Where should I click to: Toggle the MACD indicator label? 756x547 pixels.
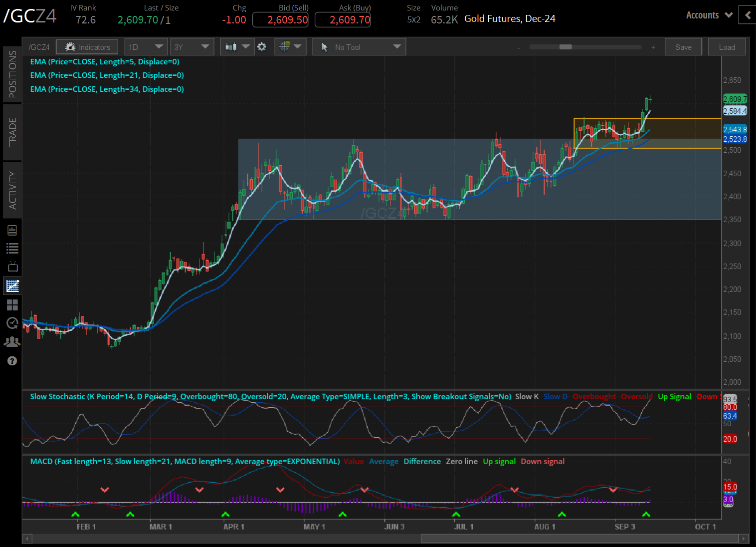point(185,461)
